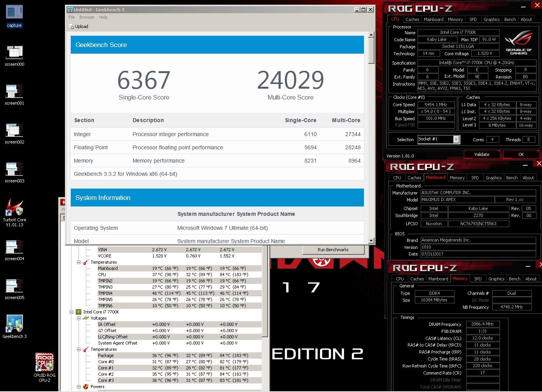The image size is (542, 392).
Task: Open the screen004 desktop file
Action: [14, 250]
